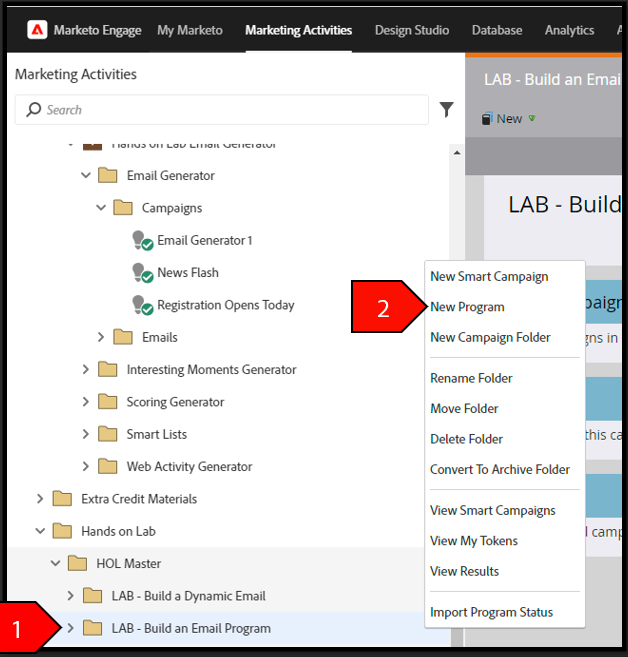628x657 pixels.
Task: Select Convert To Archive Folder entry
Action: click(x=500, y=469)
